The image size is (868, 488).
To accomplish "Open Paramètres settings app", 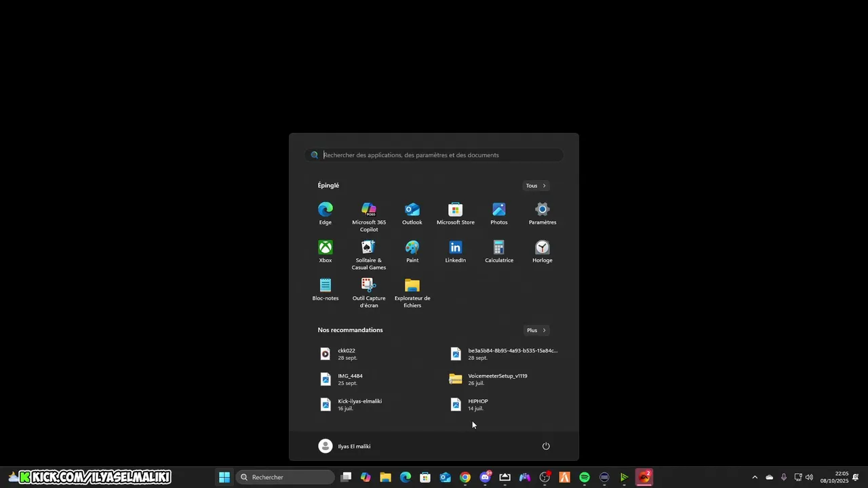I will 542,213.
